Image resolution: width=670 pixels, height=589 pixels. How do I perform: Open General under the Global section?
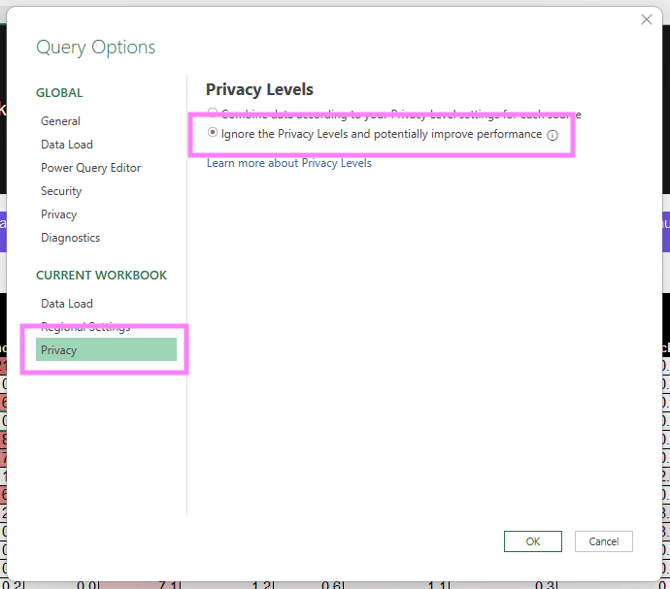[x=60, y=121]
